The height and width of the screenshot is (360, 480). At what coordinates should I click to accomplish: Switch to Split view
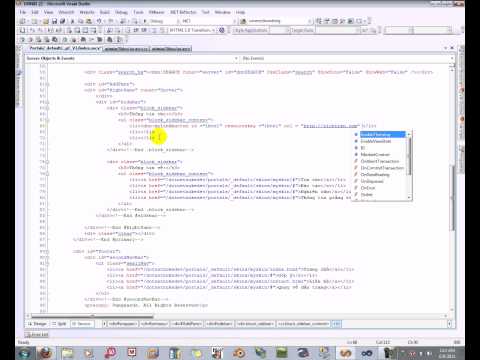click(x=60, y=324)
